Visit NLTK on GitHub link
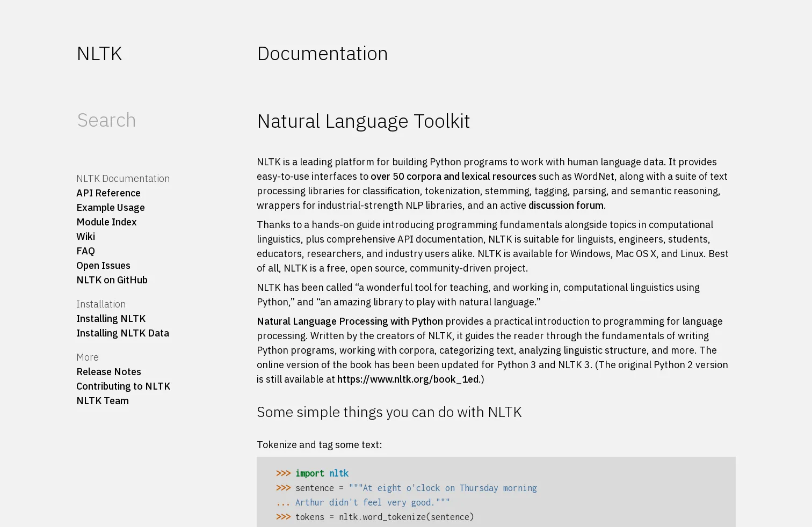 coord(112,280)
